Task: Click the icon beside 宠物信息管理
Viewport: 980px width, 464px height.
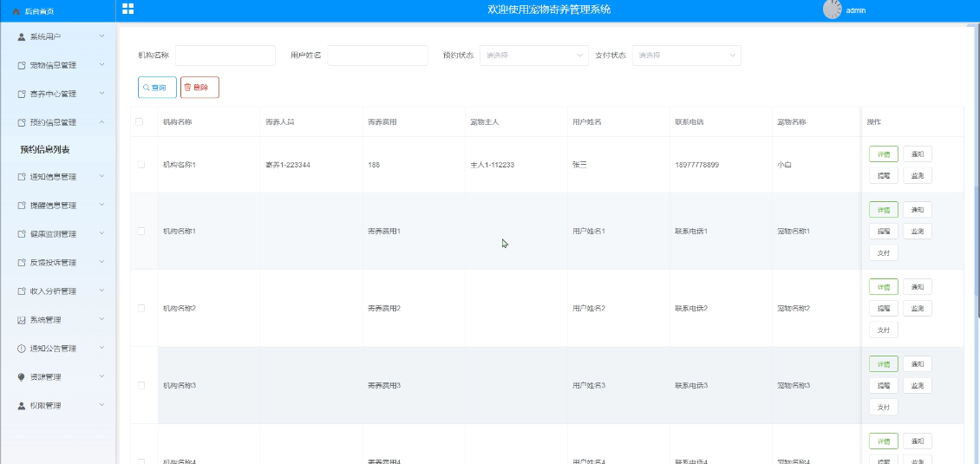Action: tap(22, 66)
